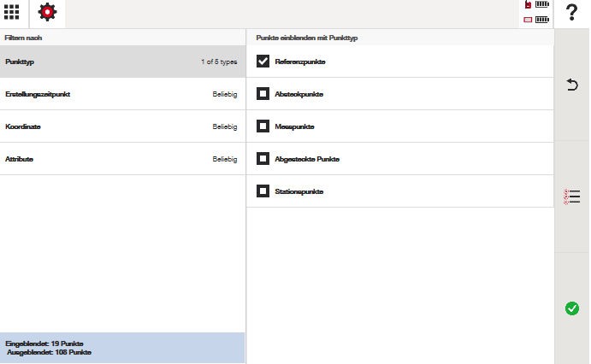Enable the Absteckpunkte checkbox
The image size is (591, 364).
263,94
